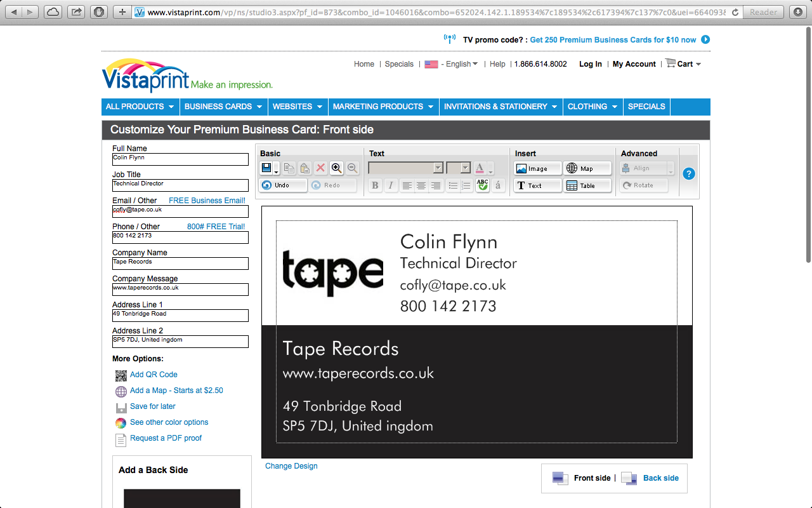This screenshot has height=508, width=812.
Task: Zoom in with the magnifier plus icon
Action: [337, 168]
